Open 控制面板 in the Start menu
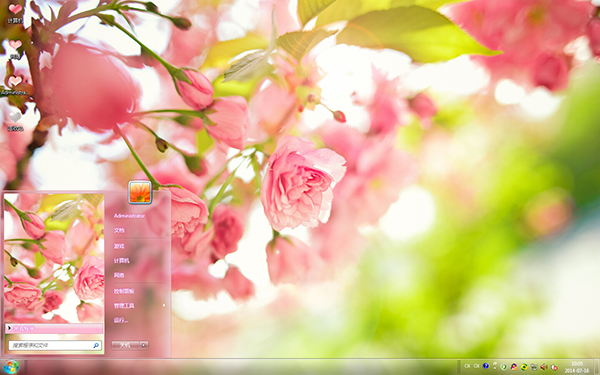The image size is (600, 375). click(x=124, y=291)
